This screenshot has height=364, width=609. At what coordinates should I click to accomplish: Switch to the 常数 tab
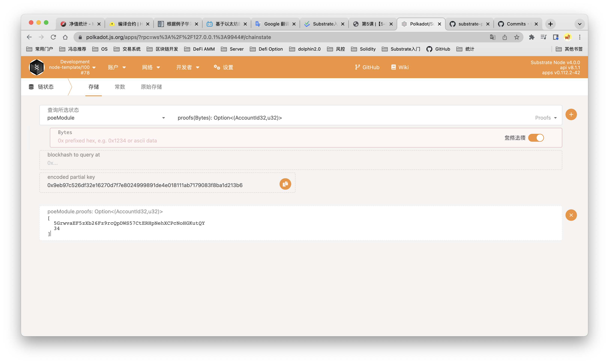pyautogui.click(x=120, y=87)
